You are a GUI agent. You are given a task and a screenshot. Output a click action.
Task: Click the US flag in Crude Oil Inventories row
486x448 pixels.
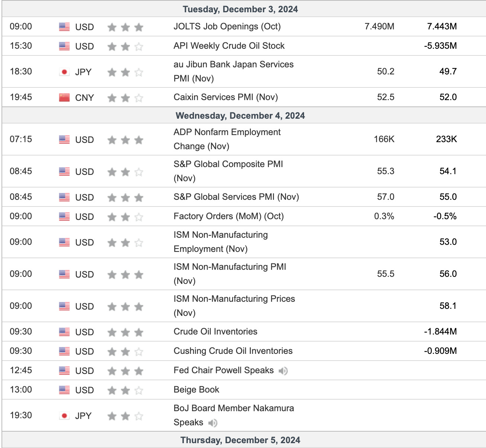(x=64, y=332)
